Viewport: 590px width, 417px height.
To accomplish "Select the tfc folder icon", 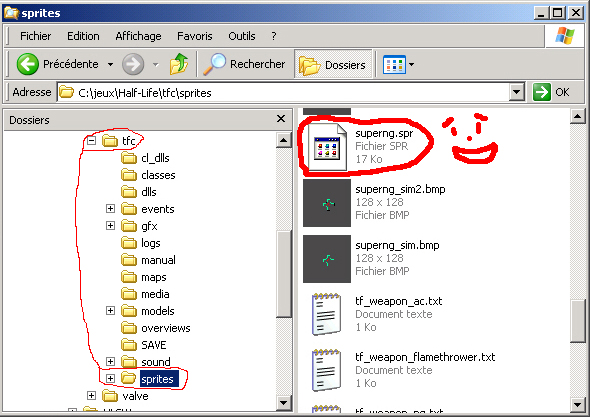I will pyautogui.click(x=110, y=141).
